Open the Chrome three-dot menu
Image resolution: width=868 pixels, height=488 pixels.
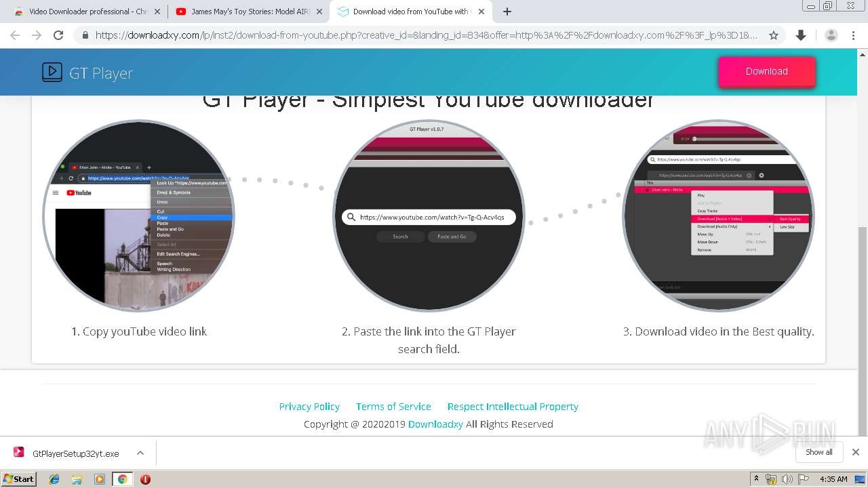(852, 35)
